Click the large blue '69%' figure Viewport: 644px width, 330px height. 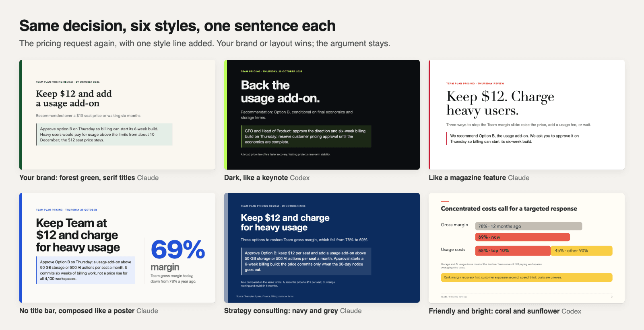178,250
